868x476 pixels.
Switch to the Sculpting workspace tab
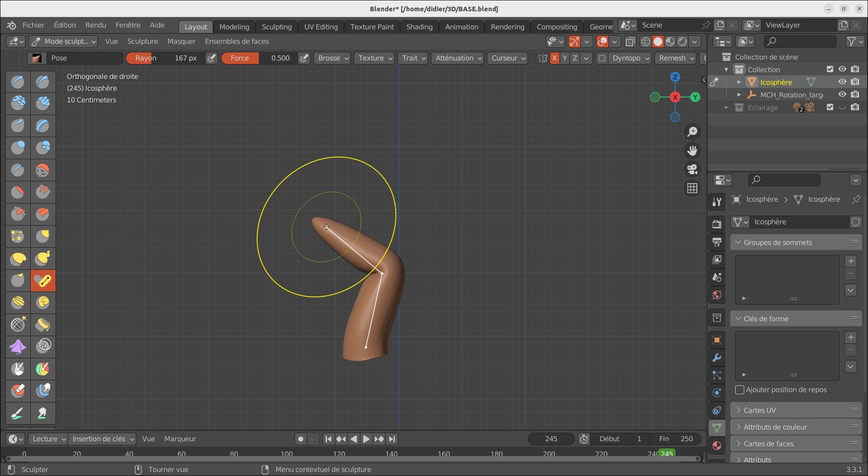pos(277,27)
